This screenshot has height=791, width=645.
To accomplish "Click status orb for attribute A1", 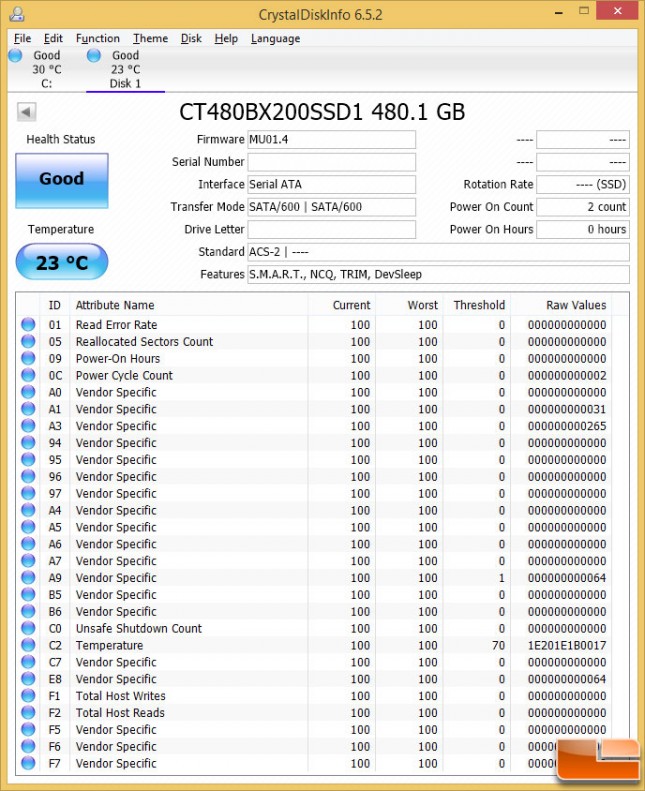I will [x=28, y=409].
